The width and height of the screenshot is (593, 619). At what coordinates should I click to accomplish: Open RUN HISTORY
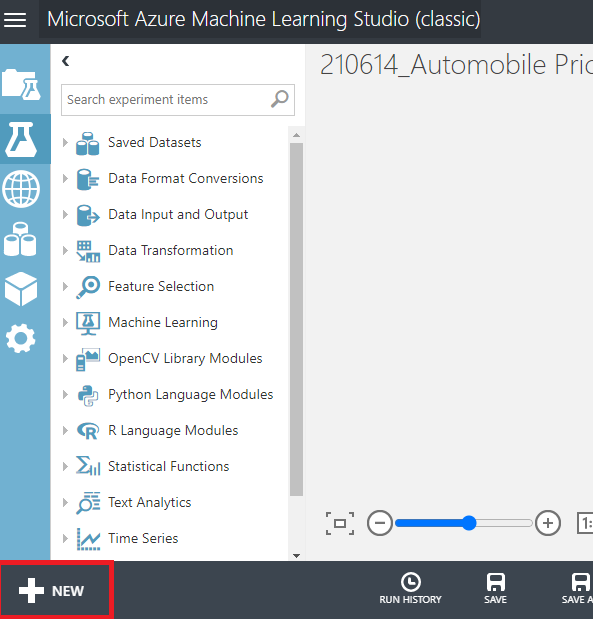point(411,588)
